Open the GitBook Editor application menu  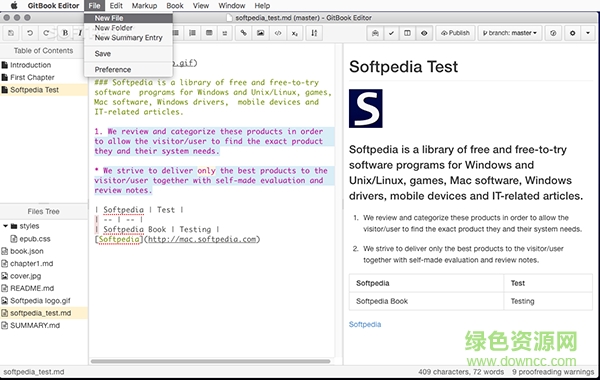(x=53, y=6)
